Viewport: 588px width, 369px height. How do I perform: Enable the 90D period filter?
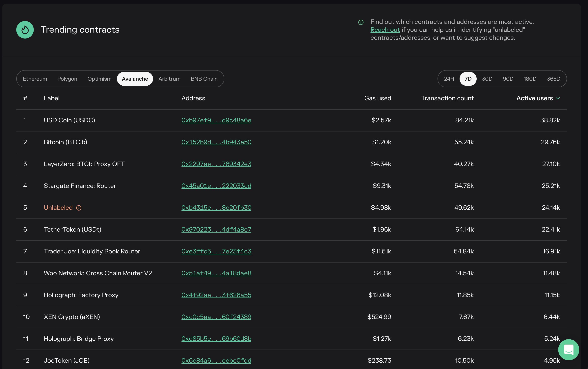tap(508, 79)
